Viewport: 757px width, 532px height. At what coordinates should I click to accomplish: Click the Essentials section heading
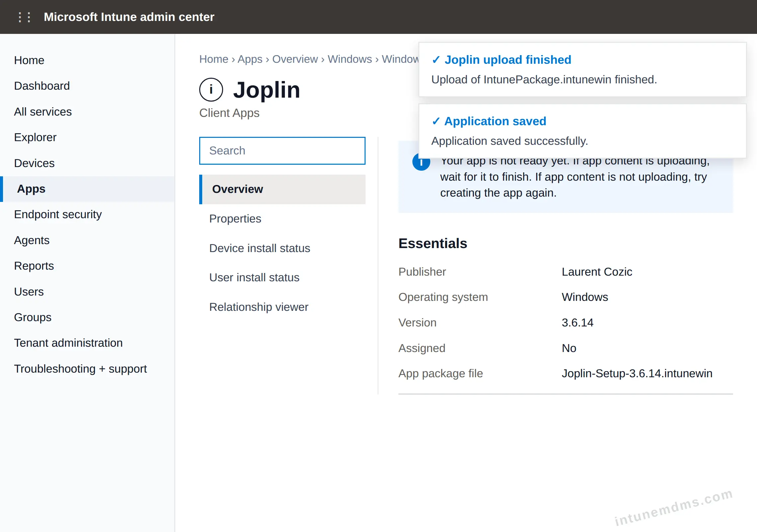[433, 243]
